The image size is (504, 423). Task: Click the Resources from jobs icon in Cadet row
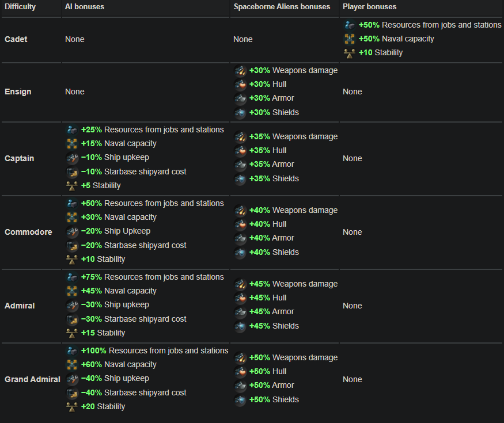350,25
